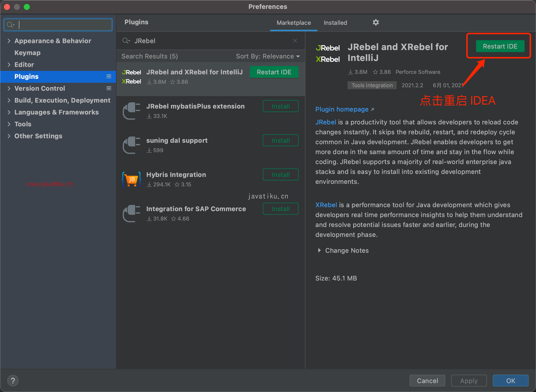Screen dimensions: 536x392
Task: Open Sort By Relevance dropdown
Action: (268, 56)
